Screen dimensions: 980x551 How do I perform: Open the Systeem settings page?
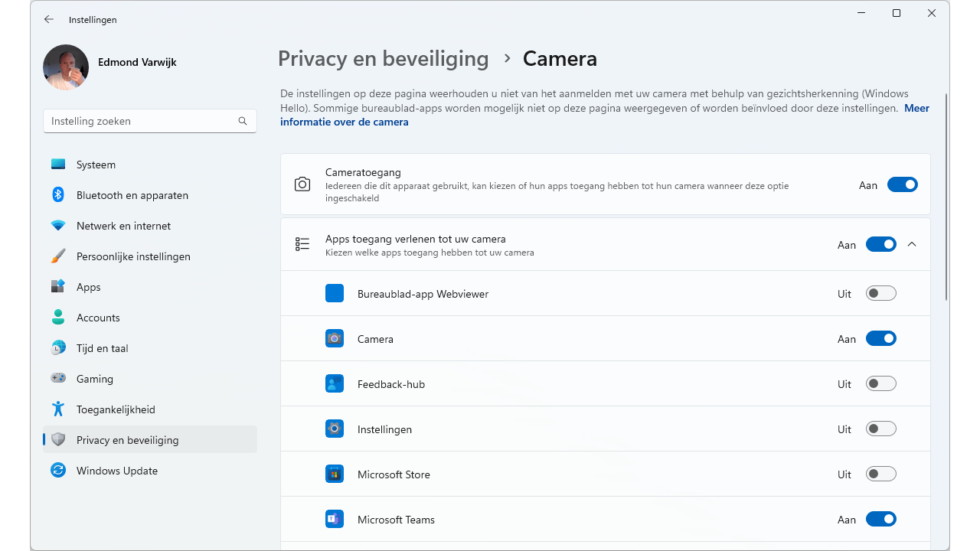click(96, 165)
